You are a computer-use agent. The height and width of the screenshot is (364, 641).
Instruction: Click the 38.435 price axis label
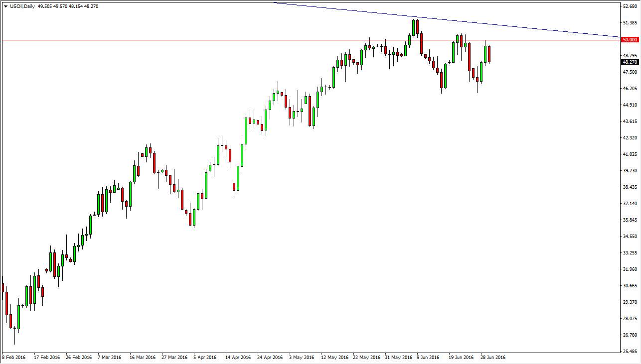pyautogui.click(x=630, y=187)
